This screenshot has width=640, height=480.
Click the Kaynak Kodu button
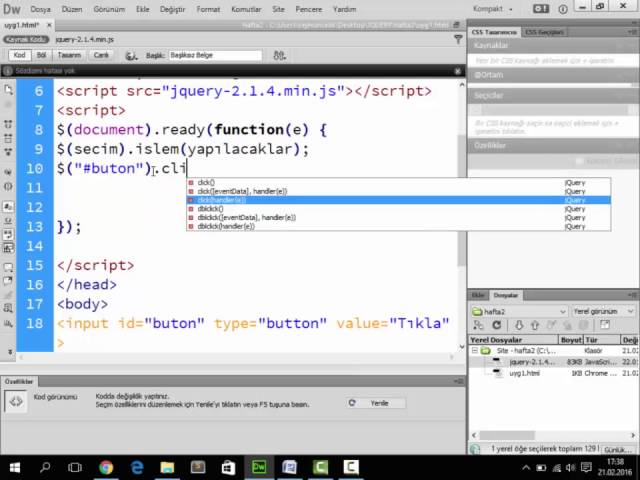(x=26, y=40)
